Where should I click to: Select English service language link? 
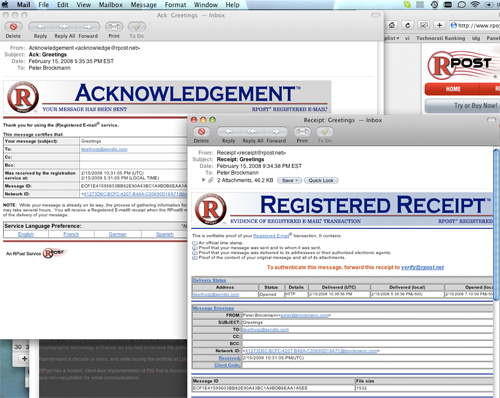pos(26,234)
